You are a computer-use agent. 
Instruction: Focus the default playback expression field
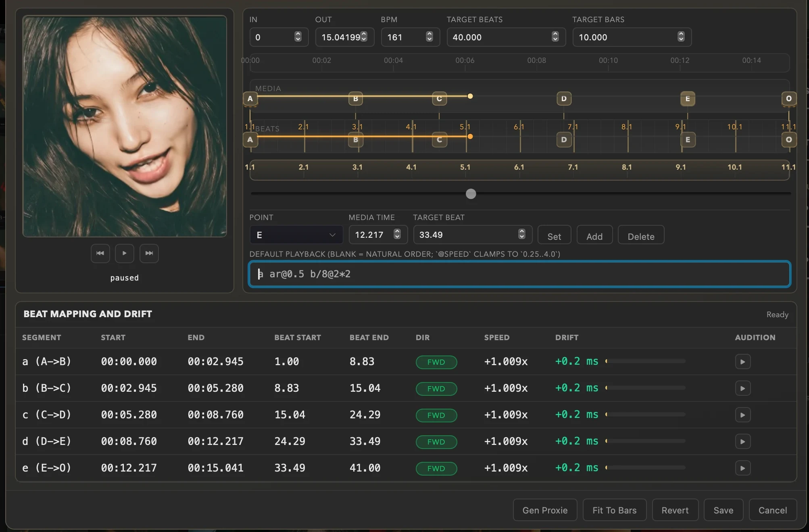tap(519, 274)
